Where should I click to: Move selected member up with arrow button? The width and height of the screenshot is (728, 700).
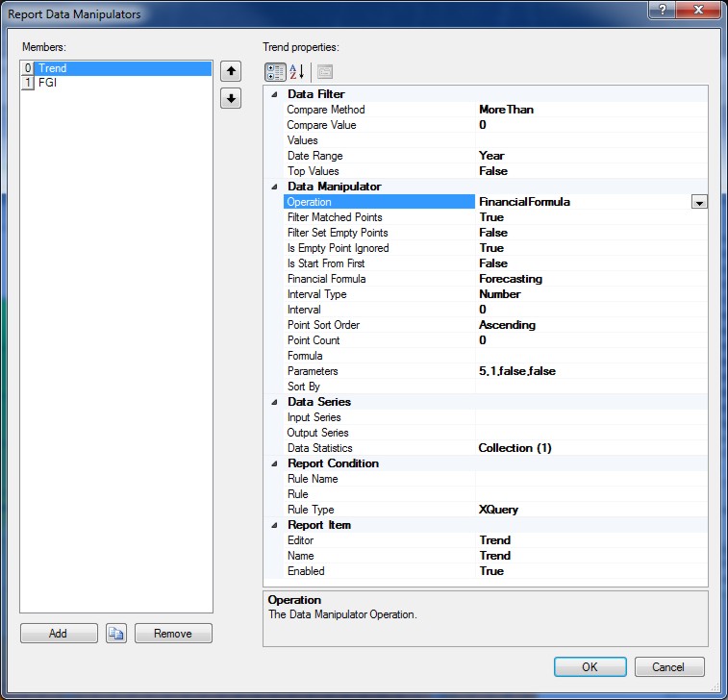(231, 72)
